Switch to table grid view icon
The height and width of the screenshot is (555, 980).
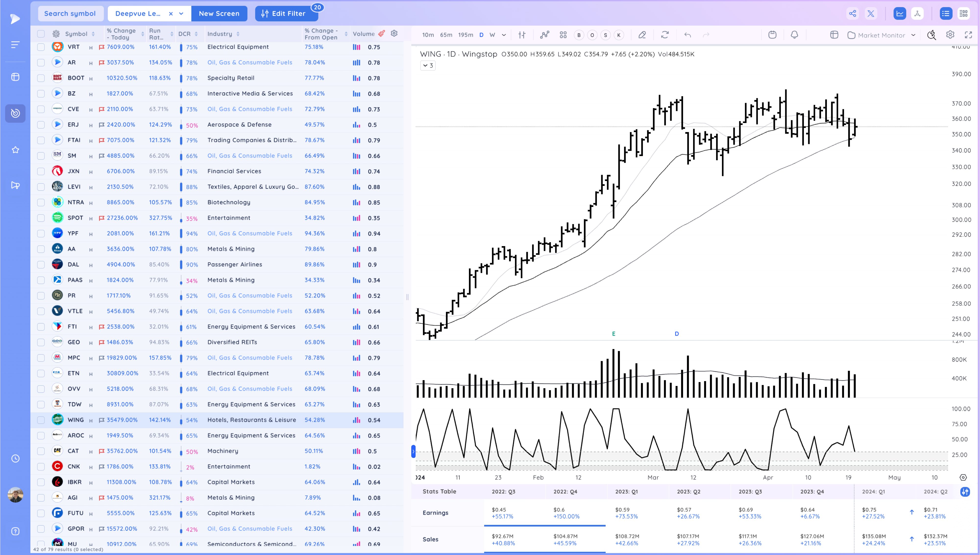tap(964, 13)
